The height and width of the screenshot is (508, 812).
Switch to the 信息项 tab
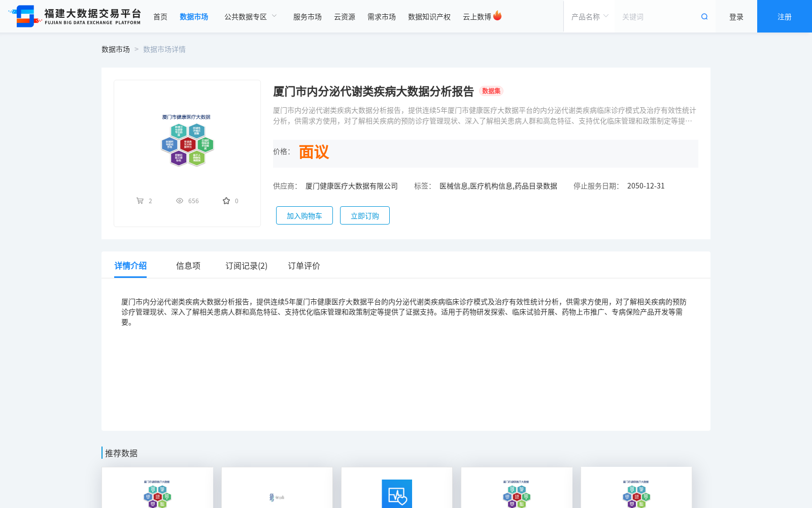188,266
